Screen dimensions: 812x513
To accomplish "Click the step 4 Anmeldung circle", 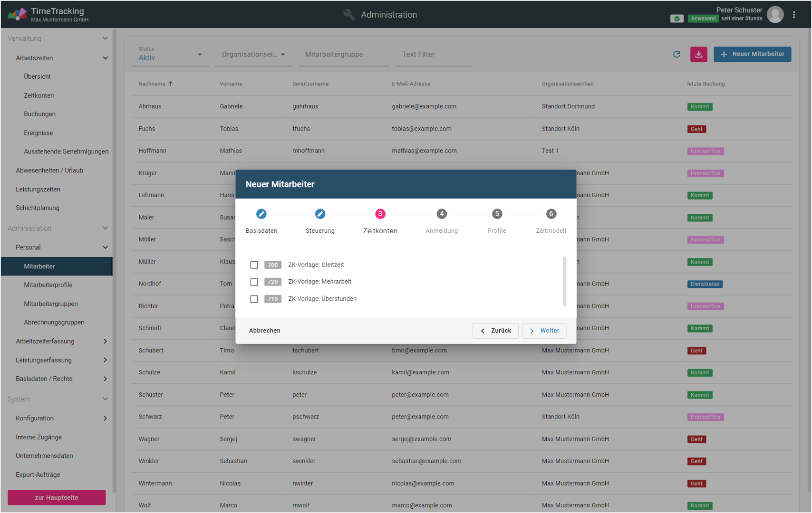I will [x=442, y=214].
